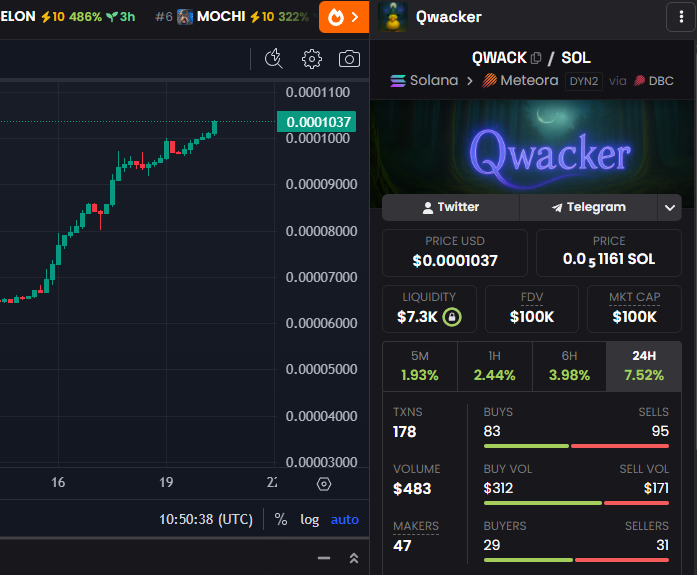Screen dimensions: 697x575
Task: Select the 24H timeframe tab
Action: [x=644, y=367]
